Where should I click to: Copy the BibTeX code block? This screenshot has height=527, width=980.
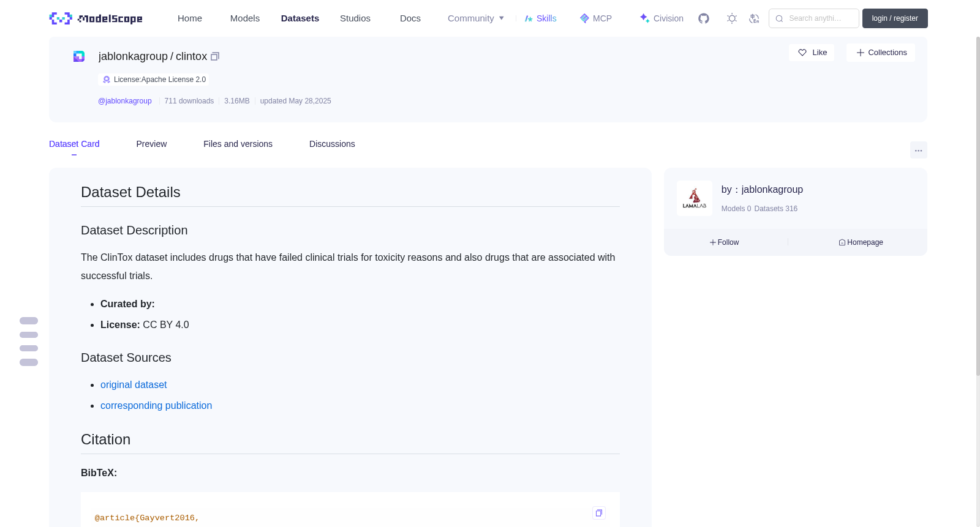tap(599, 513)
